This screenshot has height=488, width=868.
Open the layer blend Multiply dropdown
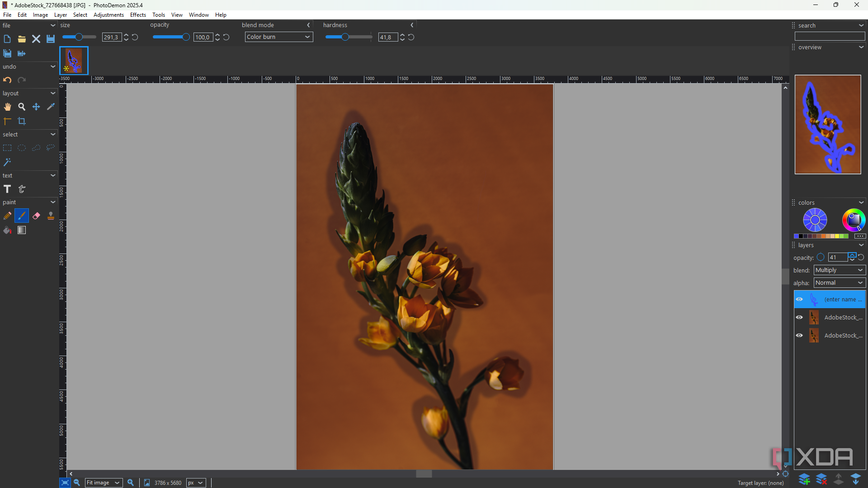click(x=840, y=270)
